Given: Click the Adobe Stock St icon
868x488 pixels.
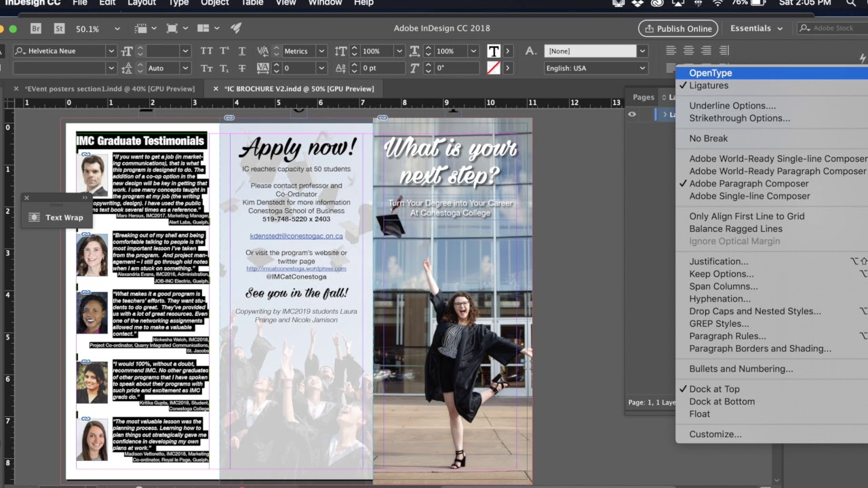Looking at the screenshot, I should (x=59, y=28).
